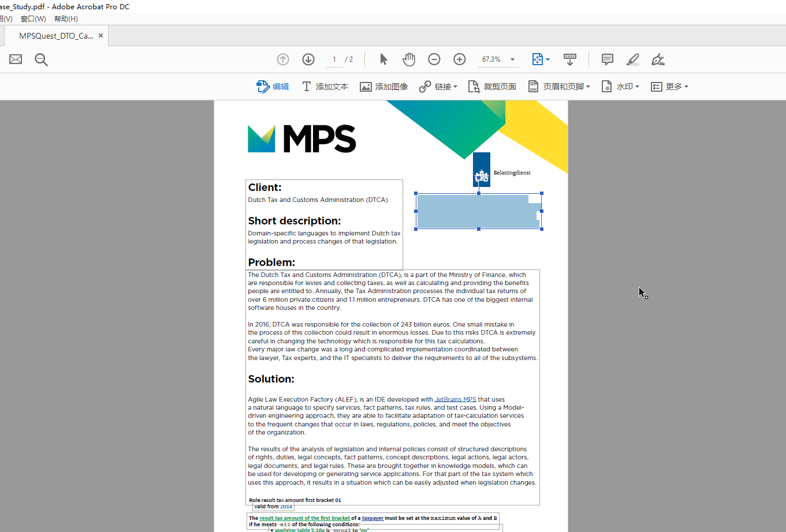Image resolution: width=786 pixels, height=532 pixels.
Task: Open the 帮助(H) menu
Action: tap(66, 19)
